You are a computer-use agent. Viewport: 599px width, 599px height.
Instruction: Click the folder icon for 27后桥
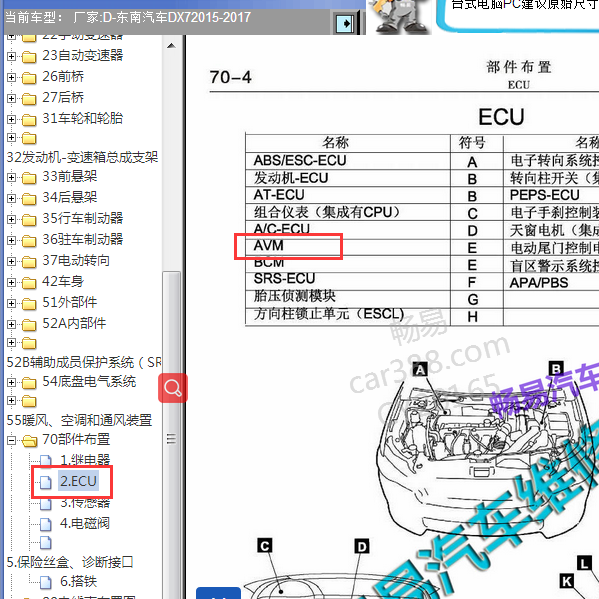tap(29, 99)
